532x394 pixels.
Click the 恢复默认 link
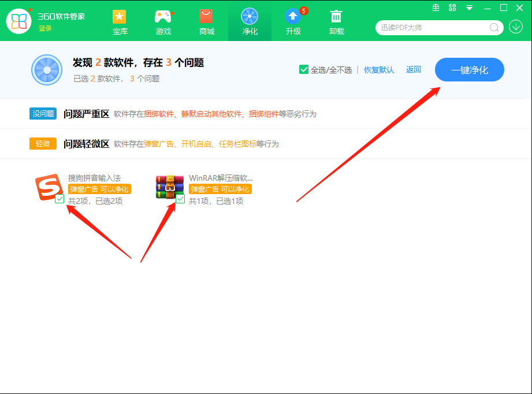(x=378, y=69)
